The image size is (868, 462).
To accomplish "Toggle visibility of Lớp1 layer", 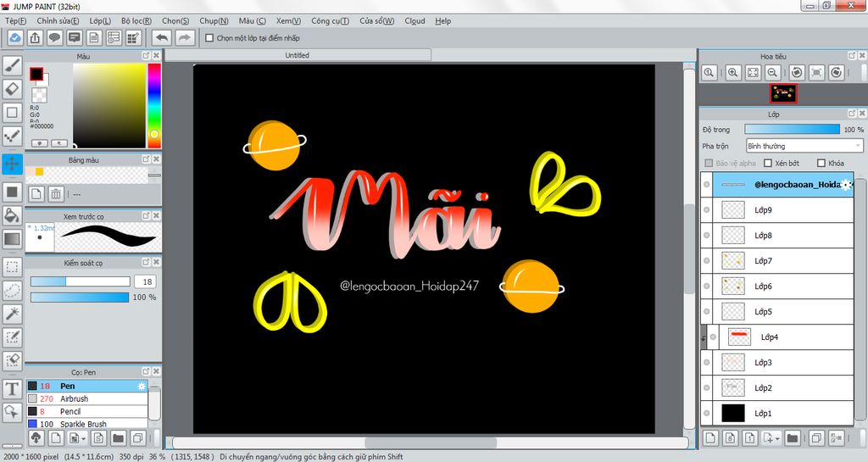I will click(707, 414).
